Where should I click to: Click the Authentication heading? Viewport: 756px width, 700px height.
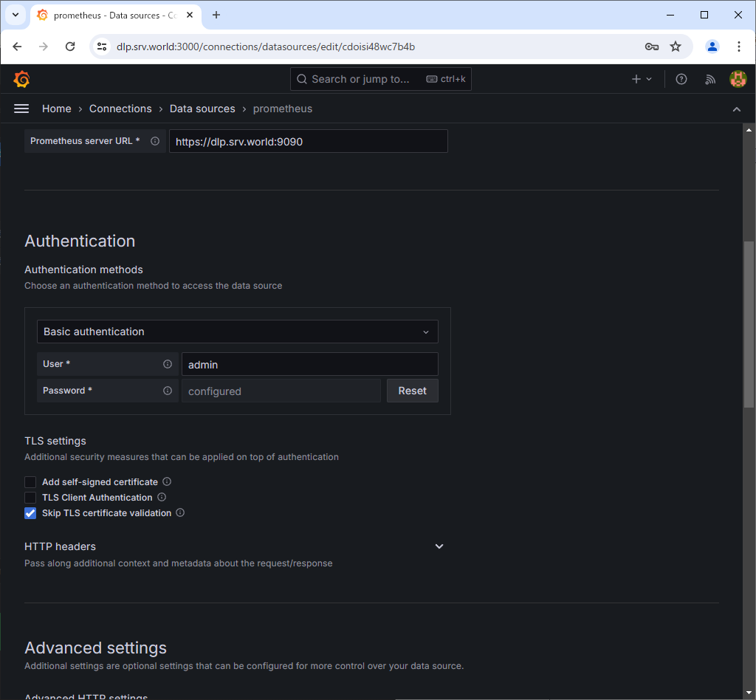[x=80, y=241]
